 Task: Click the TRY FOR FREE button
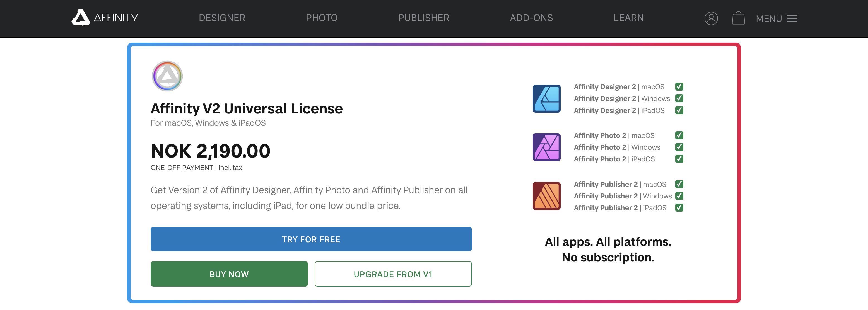pyautogui.click(x=311, y=239)
